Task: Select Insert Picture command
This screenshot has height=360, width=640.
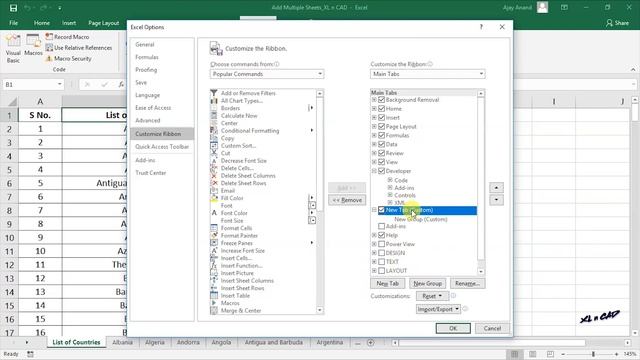Action: (237, 273)
